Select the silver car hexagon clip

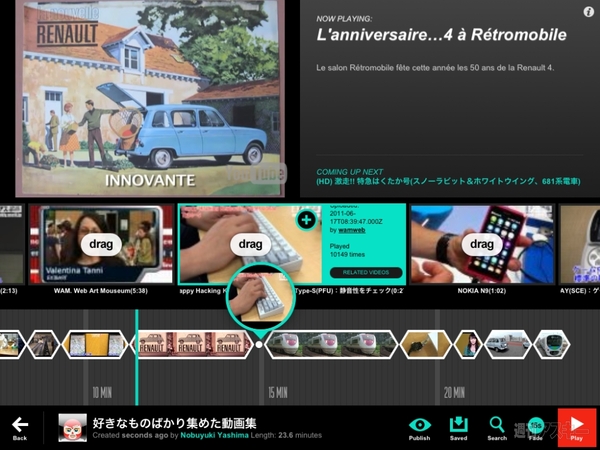pos(507,344)
